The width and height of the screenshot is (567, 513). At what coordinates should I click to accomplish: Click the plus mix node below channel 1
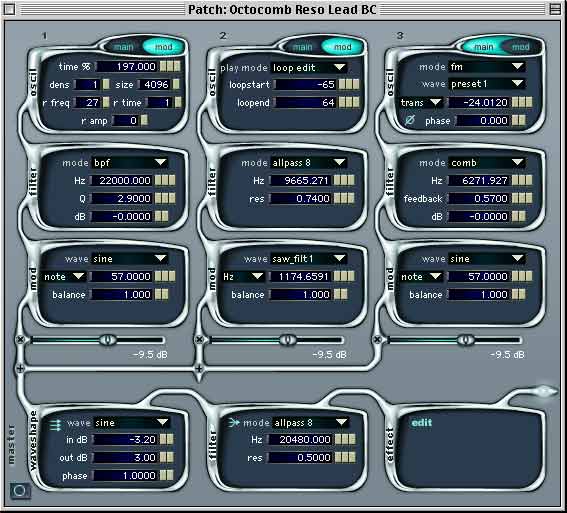20,368
